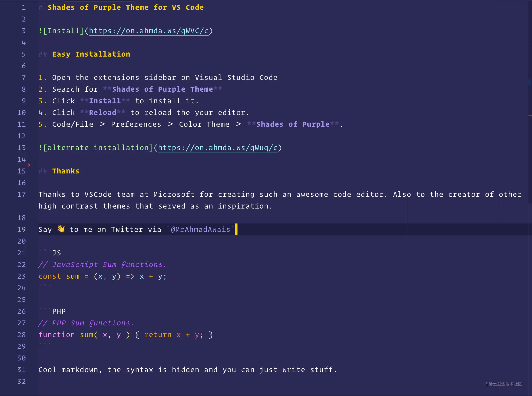Image resolution: width=532 pixels, height=396 pixels.
Task: Click line number 19 in the gutter
Action: click(21, 229)
